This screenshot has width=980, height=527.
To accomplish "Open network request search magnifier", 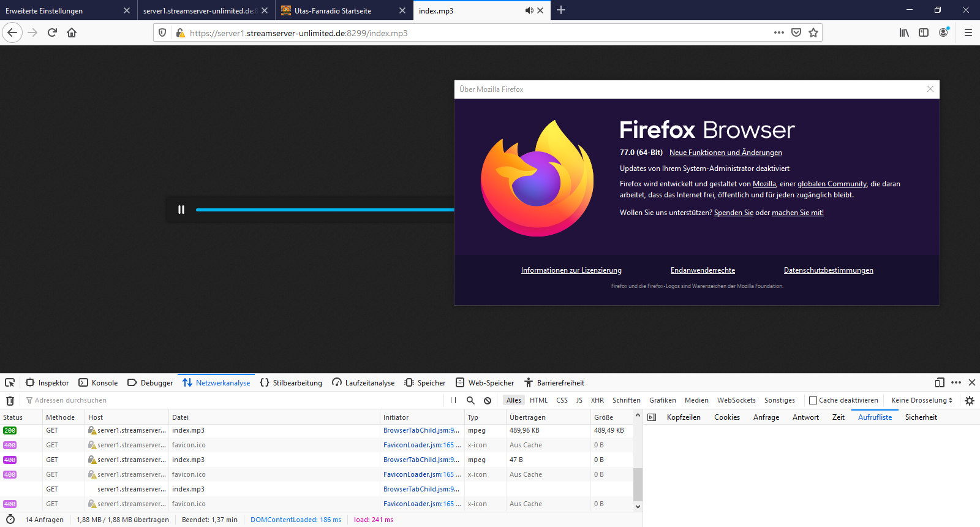I will pyautogui.click(x=470, y=400).
